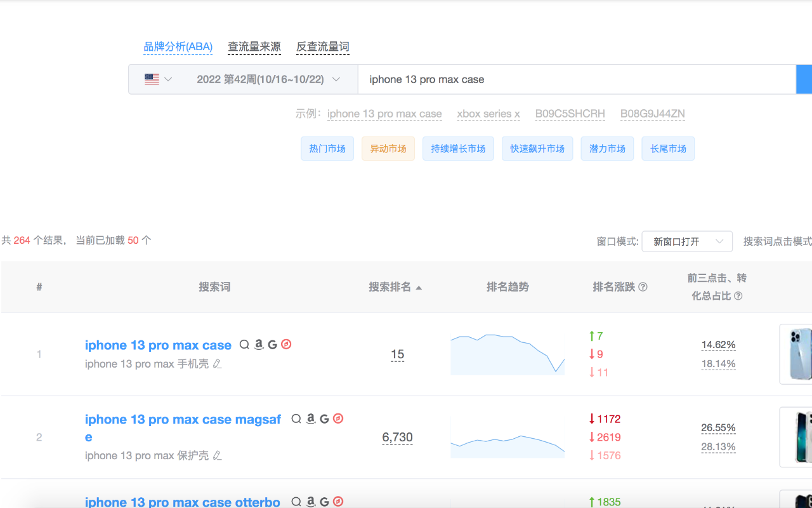Click Amazon icon for magsafe keyword row

pyautogui.click(x=310, y=419)
